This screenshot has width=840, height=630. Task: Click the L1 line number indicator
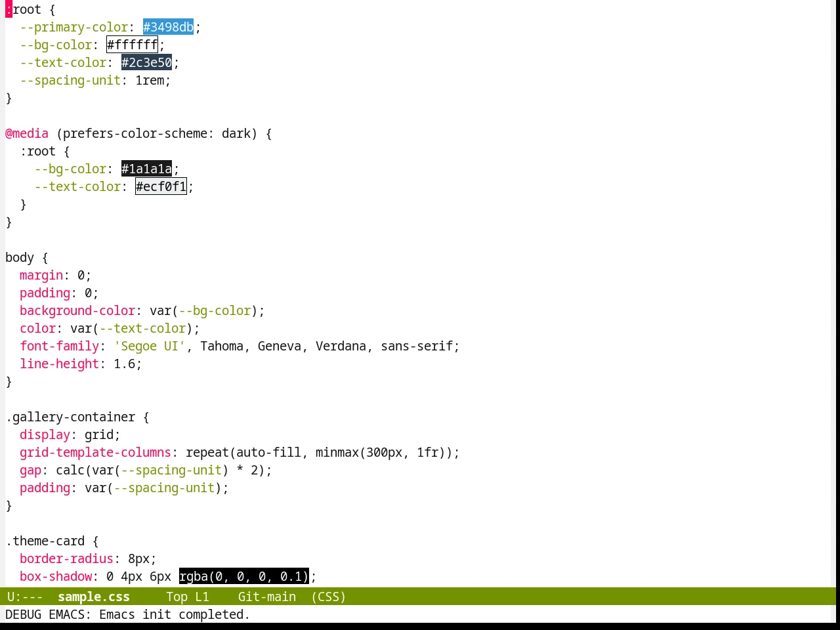(201, 597)
